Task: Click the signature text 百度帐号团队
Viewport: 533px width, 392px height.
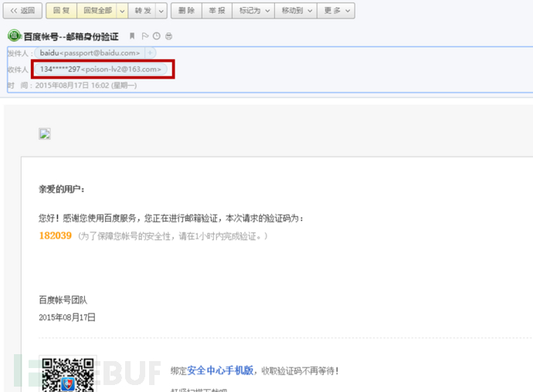Action: pos(63,300)
